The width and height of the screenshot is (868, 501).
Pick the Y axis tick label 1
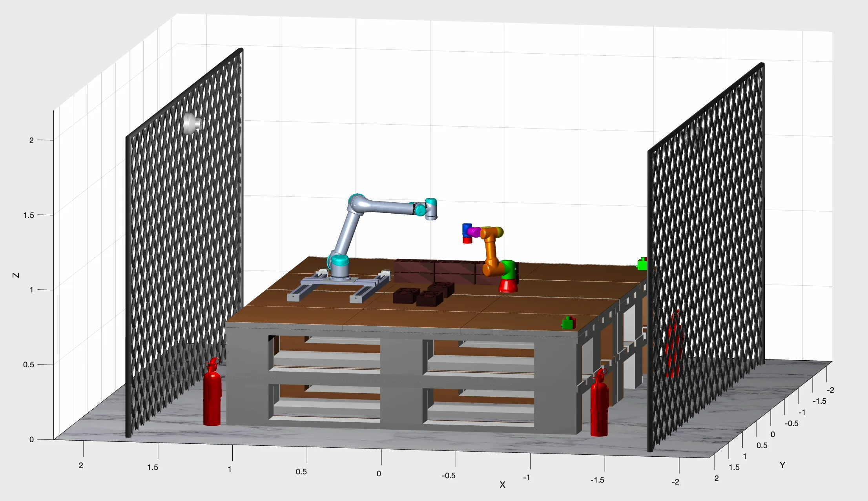click(745, 456)
